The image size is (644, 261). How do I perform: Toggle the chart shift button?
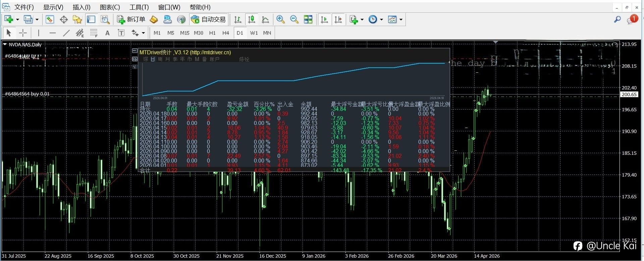click(x=338, y=19)
